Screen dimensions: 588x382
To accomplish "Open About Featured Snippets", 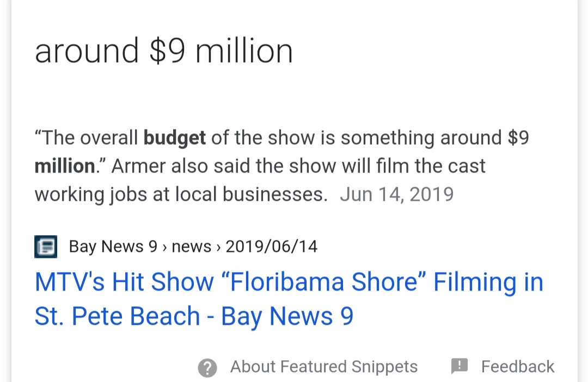I will point(323,367).
